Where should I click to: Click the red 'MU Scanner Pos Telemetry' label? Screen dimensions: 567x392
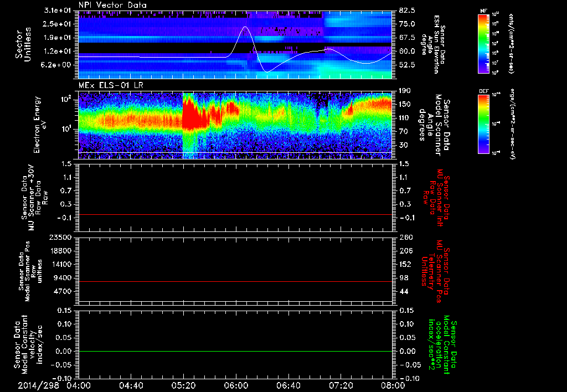click(435, 271)
